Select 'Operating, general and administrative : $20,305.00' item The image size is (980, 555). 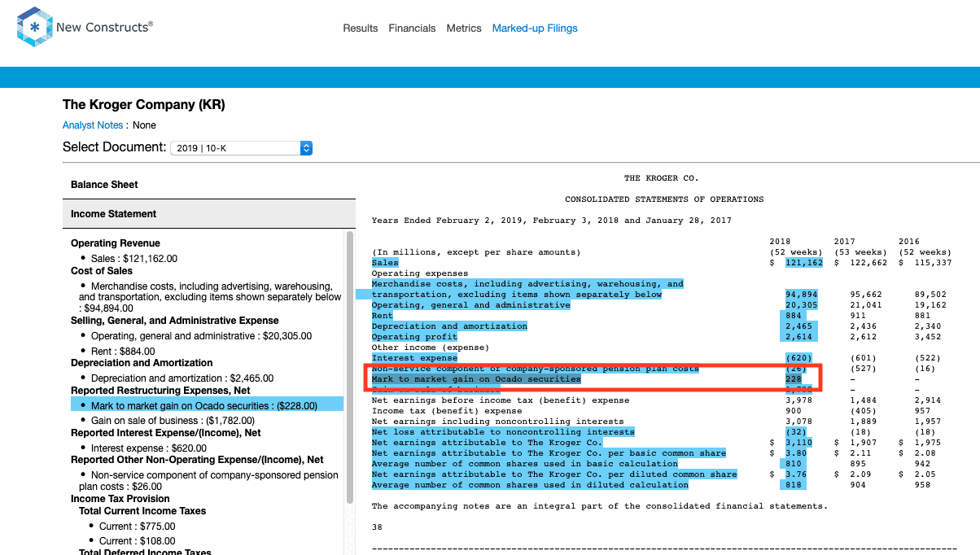click(x=201, y=336)
